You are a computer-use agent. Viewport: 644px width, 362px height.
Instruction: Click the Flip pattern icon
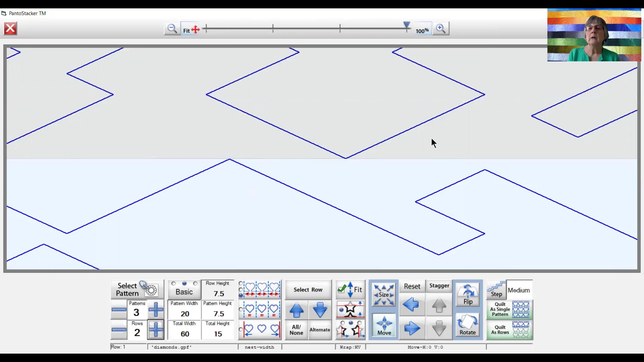pyautogui.click(x=468, y=294)
